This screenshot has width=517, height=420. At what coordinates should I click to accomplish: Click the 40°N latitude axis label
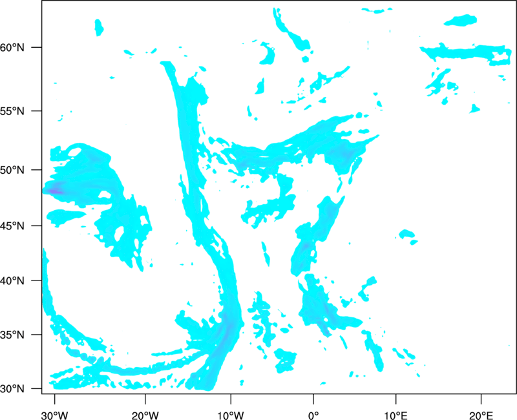click(x=12, y=281)
